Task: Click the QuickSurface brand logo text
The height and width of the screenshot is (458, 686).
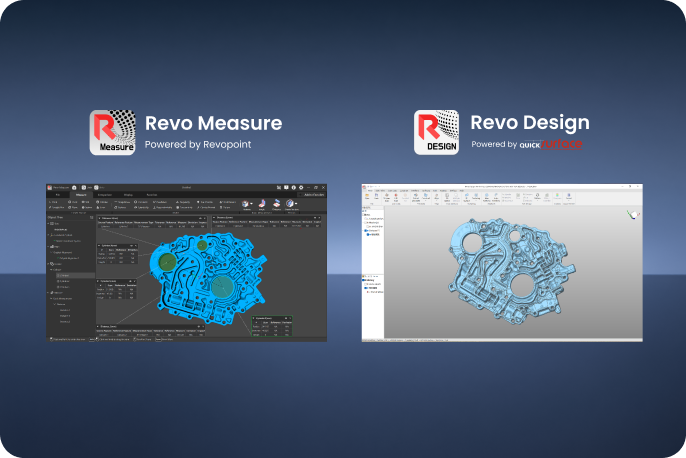Action: click(551, 144)
